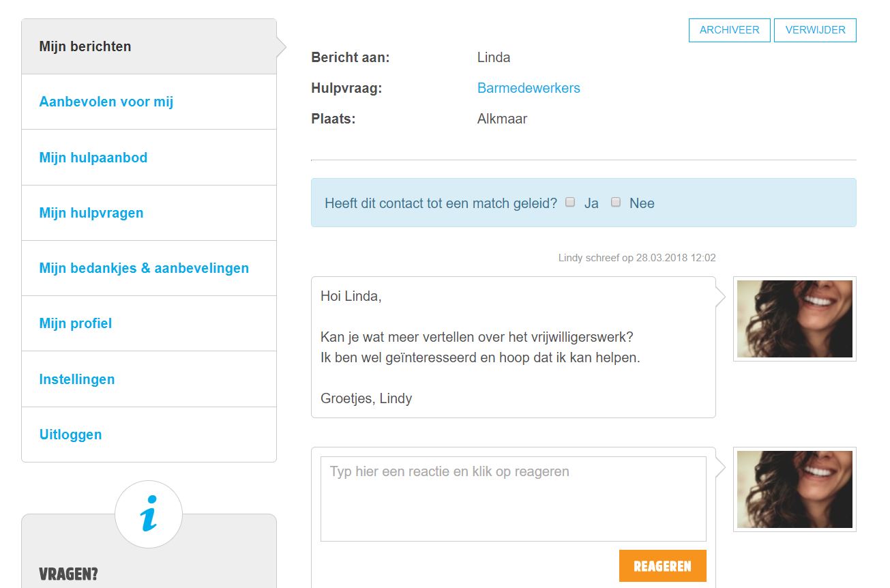Open Mijn bedankjes & aanbevelingen

144,268
